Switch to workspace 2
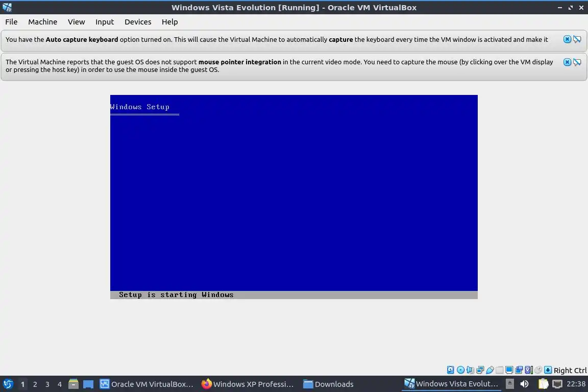Screen dimensions: 588x392 pyautogui.click(x=35, y=384)
